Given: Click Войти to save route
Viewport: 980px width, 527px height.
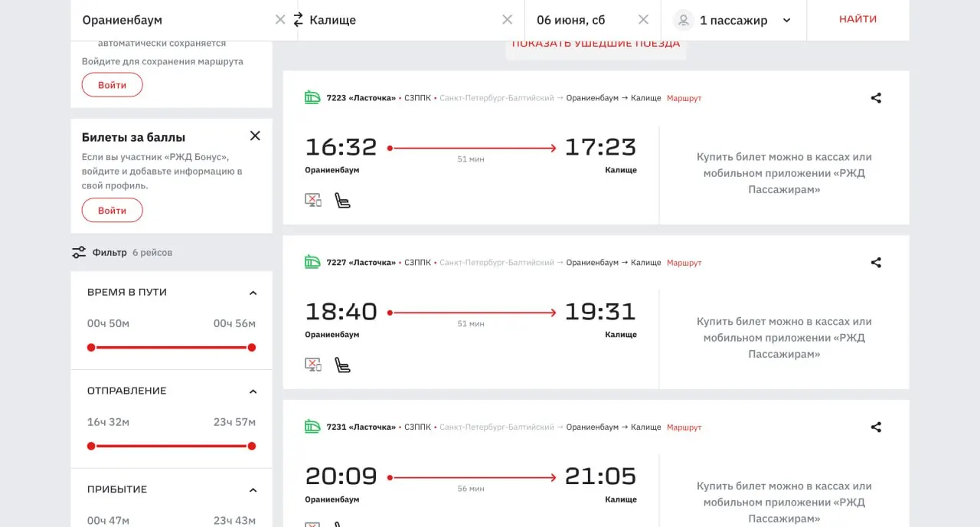Looking at the screenshot, I should tap(113, 85).
